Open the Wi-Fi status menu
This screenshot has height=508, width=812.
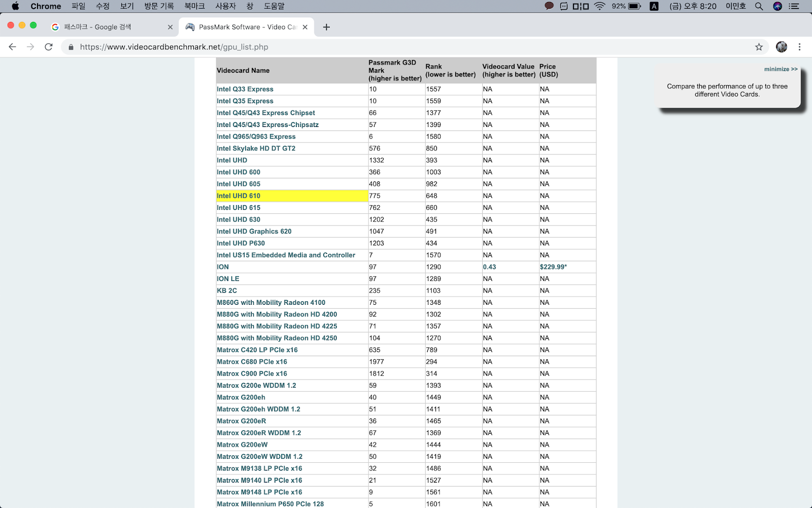tap(600, 6)
